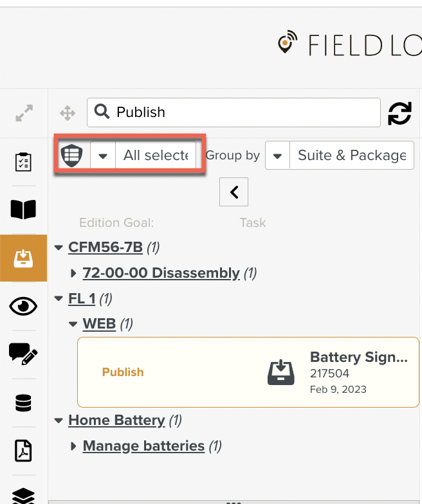This screenshot has width=422, height=504.
Task: Click the Home Battery suite link
Action: [x=116, y=420]
